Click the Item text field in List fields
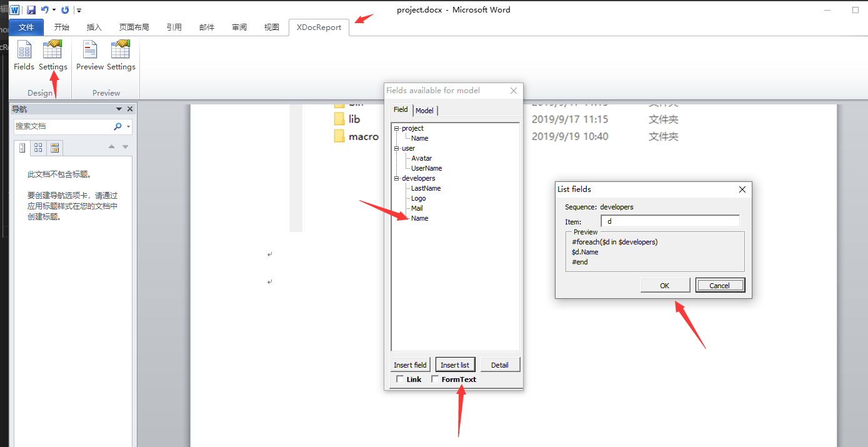868x447 pixels. tap(670, 221)
